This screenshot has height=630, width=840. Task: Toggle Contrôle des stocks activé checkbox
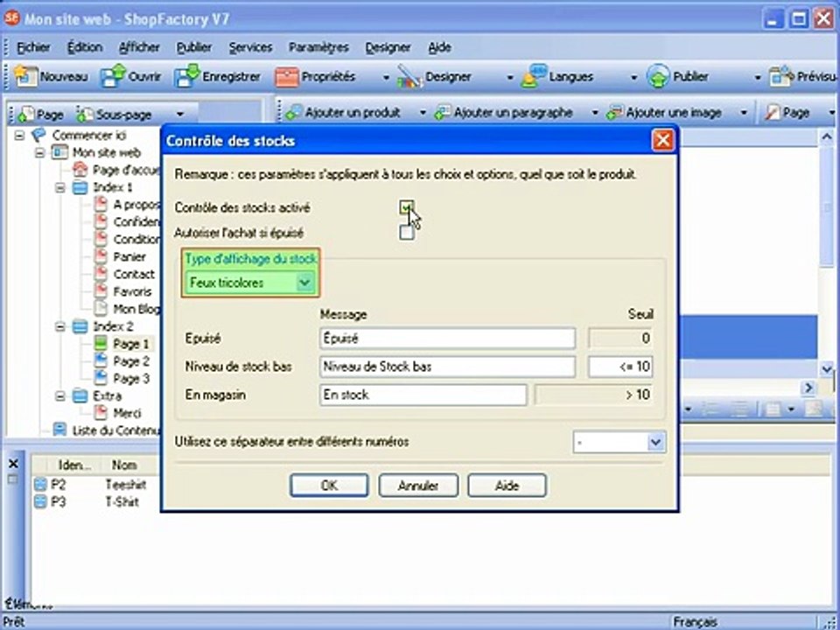(x=407, y=207)
